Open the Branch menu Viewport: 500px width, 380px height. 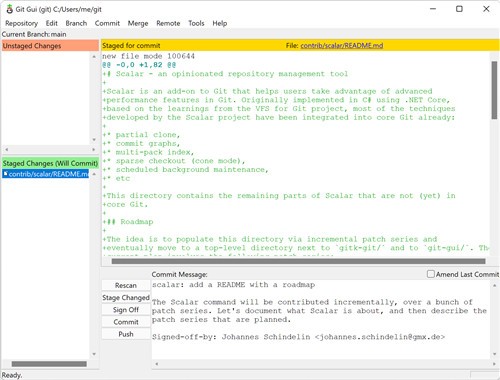click(x=76, y=23)
